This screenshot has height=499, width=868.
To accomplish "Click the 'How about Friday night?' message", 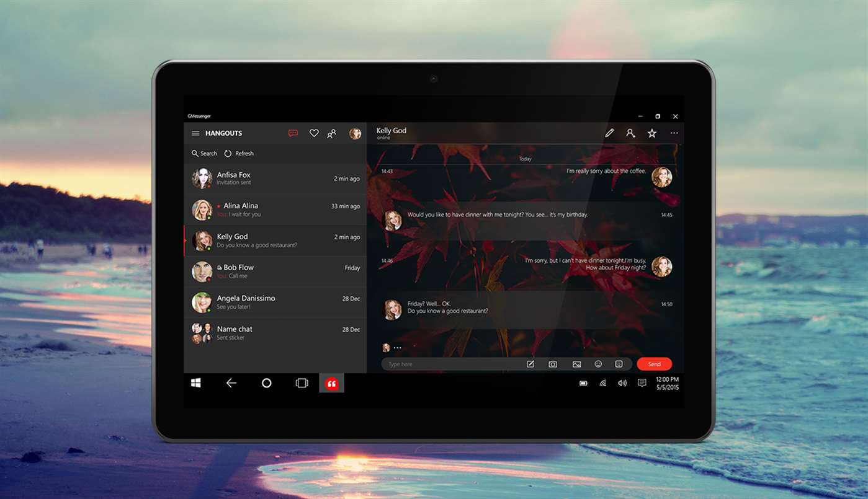I will pos(616,268).
